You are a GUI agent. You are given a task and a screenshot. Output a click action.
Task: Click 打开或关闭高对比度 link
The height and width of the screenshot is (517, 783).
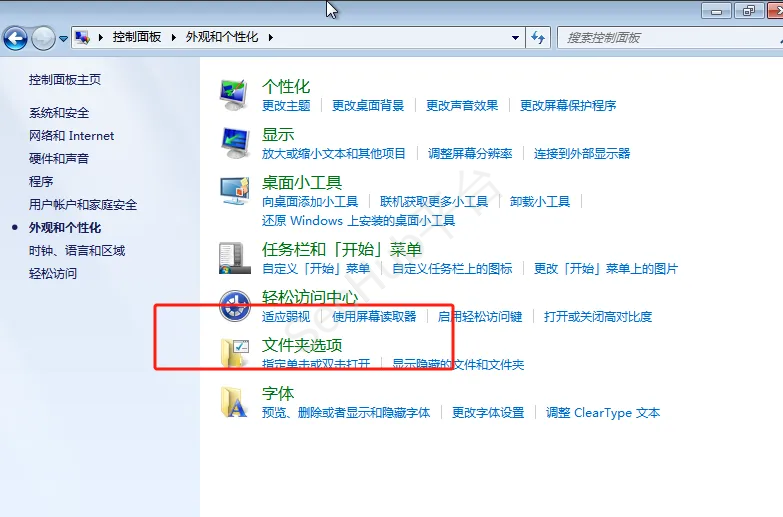tap(598, 317)
